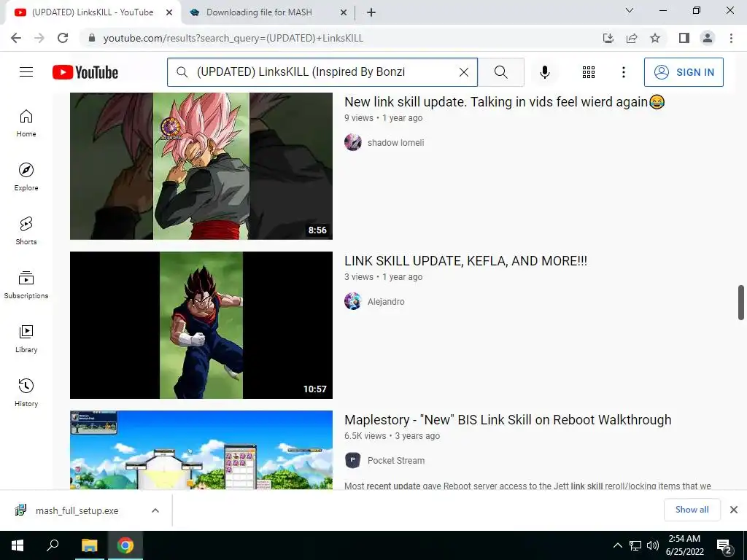Close the LinksKILL YouTube tab
The width and height of the screenshot is (747, 560).
click(x=169, y=12)
